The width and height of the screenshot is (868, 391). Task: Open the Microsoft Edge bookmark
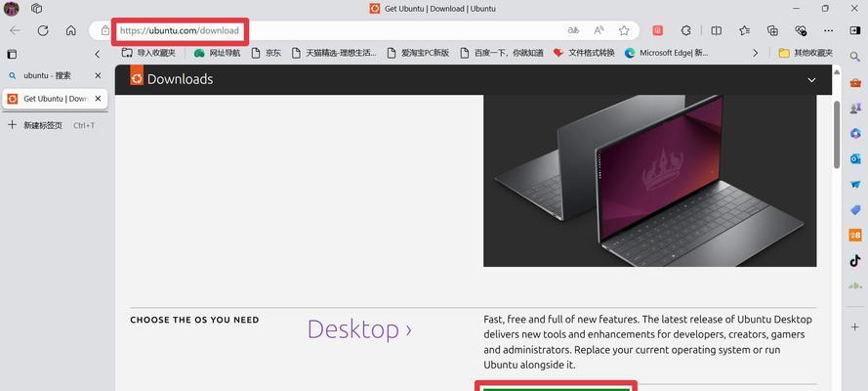tap(667, 53)
